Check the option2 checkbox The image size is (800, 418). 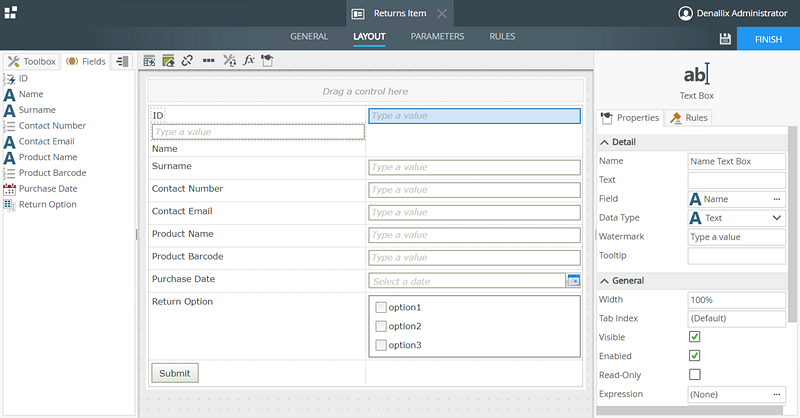pyautogui.click(x=380, y=326)
